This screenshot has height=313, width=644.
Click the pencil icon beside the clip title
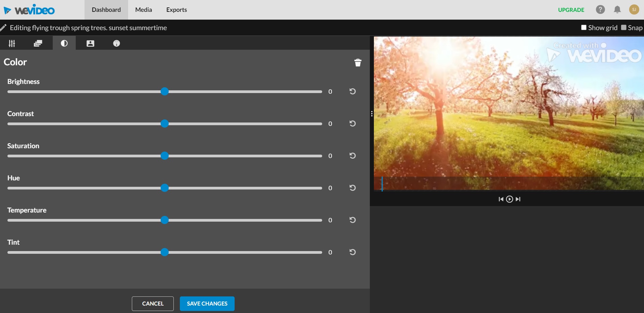[x=3, y=28]
